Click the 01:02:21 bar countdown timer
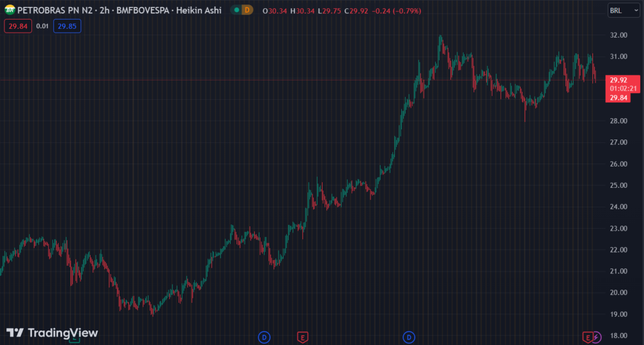Screen dimensions: 644x345 623,89
